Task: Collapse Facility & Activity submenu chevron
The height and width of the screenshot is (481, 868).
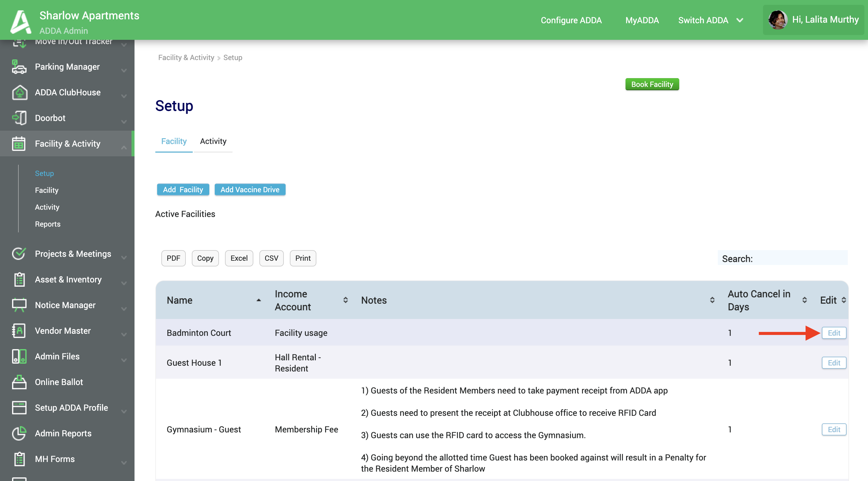Action: [124, 147]
